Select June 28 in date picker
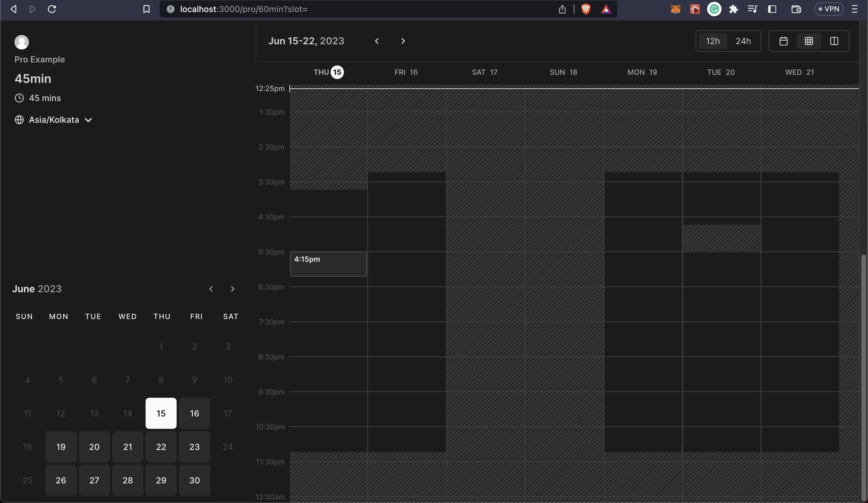Screen dimensions: 868x503 pos(127,480)
